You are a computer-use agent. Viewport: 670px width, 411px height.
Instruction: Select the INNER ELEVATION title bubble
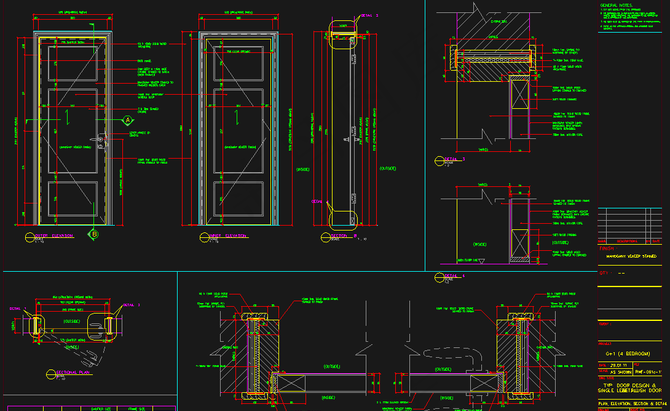205,237
